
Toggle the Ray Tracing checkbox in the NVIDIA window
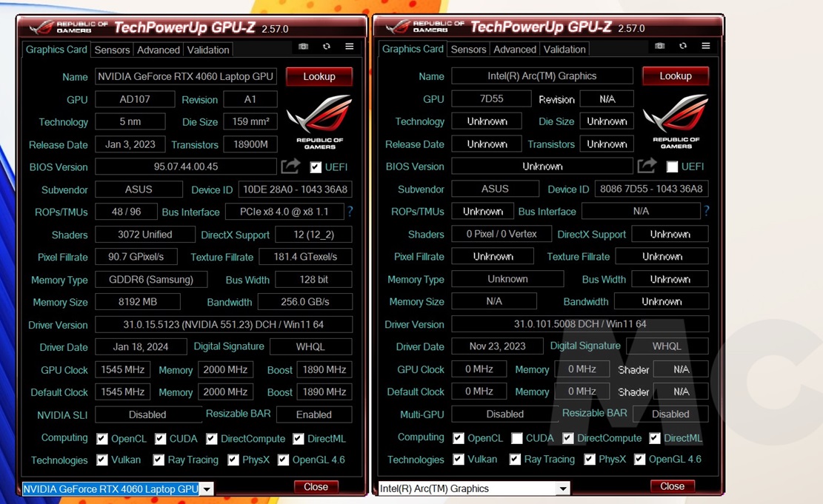pyautogui.click(x=159, y=460)
